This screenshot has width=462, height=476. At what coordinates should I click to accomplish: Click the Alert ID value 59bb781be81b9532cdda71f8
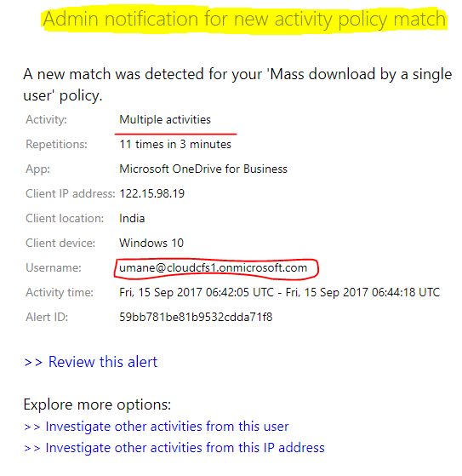click(x=196, y=317)
